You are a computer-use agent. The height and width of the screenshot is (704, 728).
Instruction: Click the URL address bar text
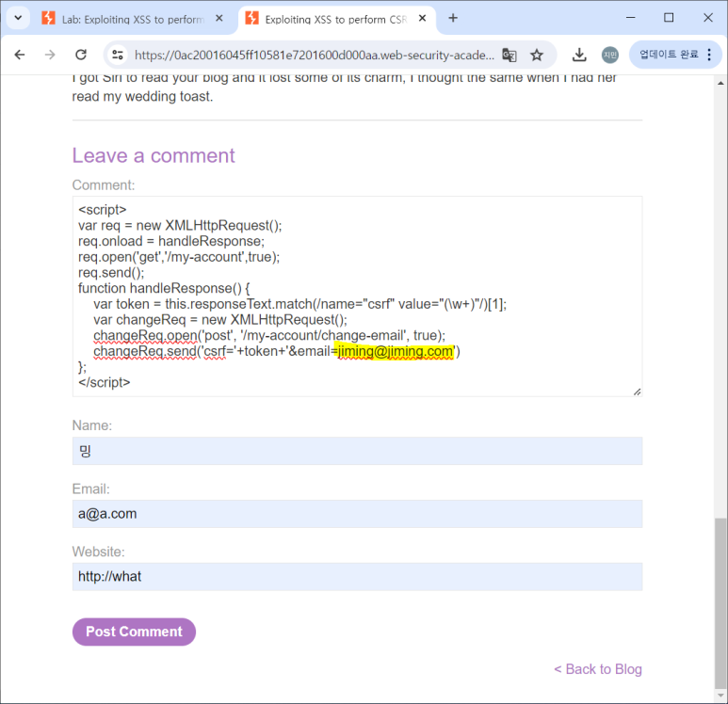click(x=315, y=56)
